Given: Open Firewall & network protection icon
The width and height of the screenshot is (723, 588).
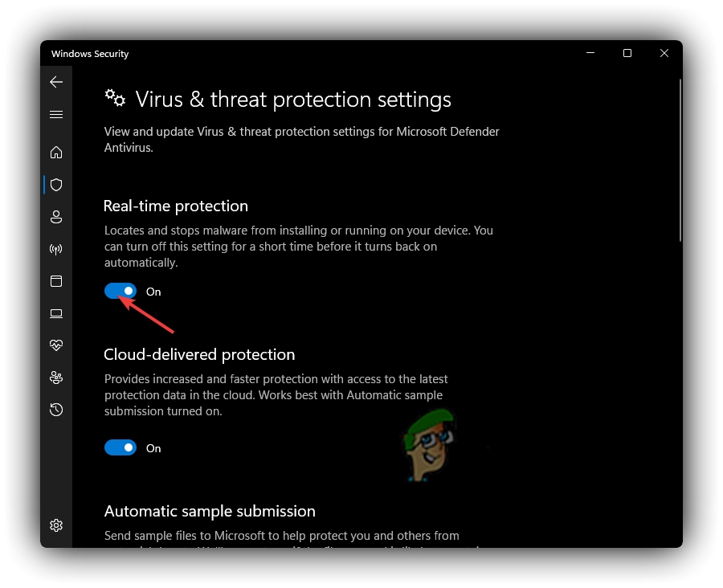Looking at the screenshot, I should (56, 249).
